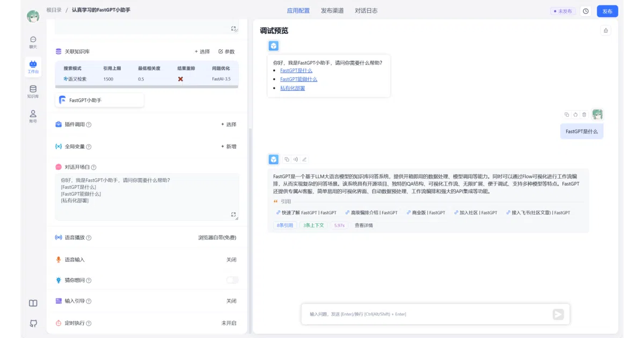Click the send message arrow button

pyautogui.click(x=558, y=314)
